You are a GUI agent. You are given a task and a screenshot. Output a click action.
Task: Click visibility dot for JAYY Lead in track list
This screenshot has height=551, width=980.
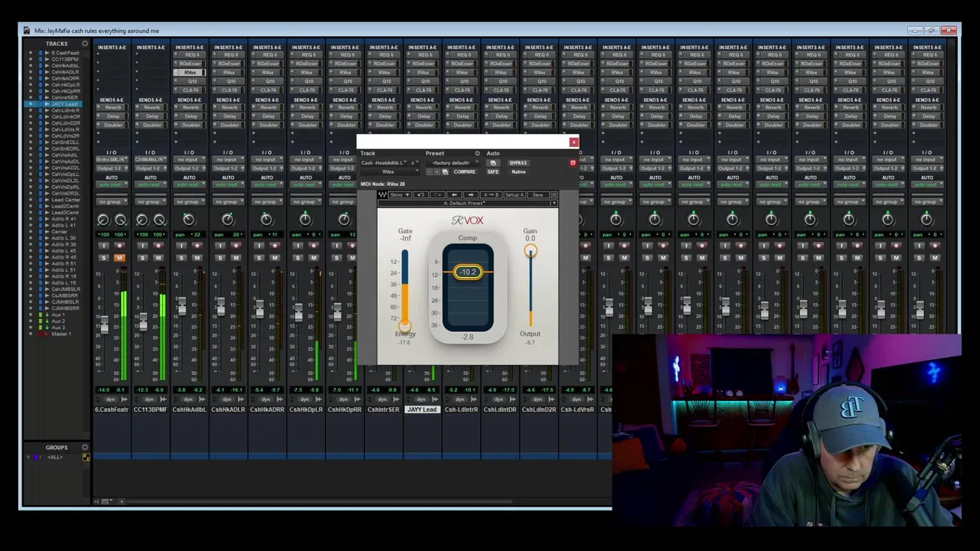[x=31, y=104]
